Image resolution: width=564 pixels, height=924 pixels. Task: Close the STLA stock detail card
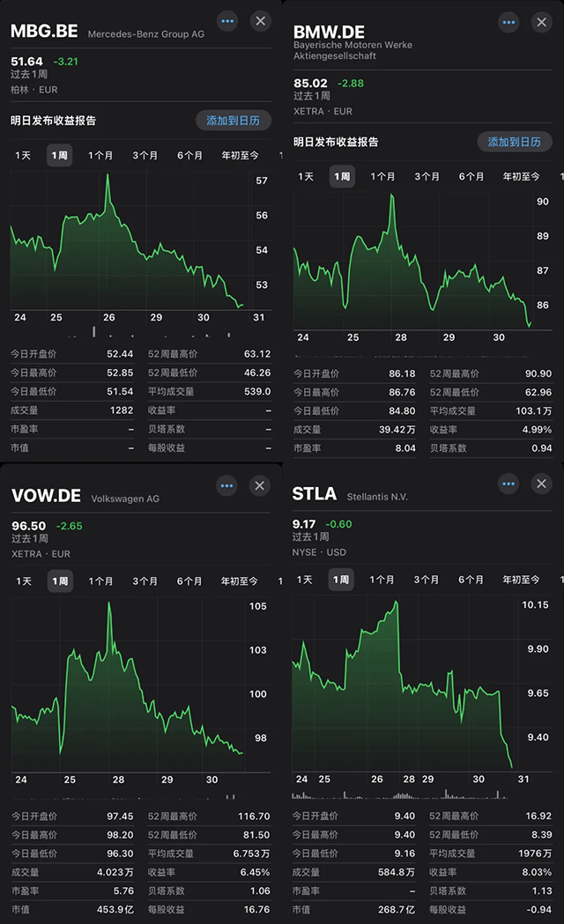pos(541,484)
